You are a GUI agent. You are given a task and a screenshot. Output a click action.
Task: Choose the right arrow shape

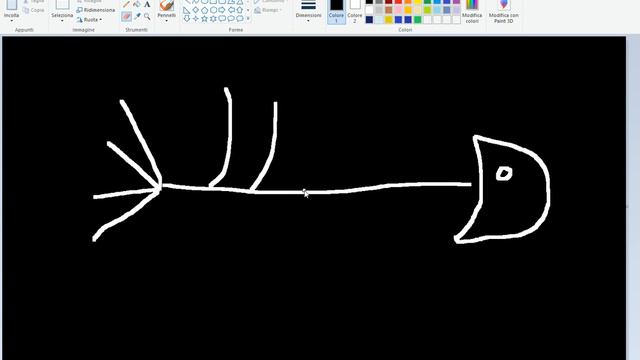pyautogui.click(x=222, y=10)
